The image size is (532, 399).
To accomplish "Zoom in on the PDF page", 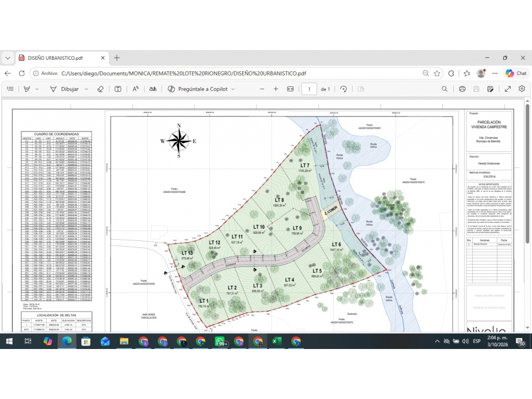I will pos(276,89).
